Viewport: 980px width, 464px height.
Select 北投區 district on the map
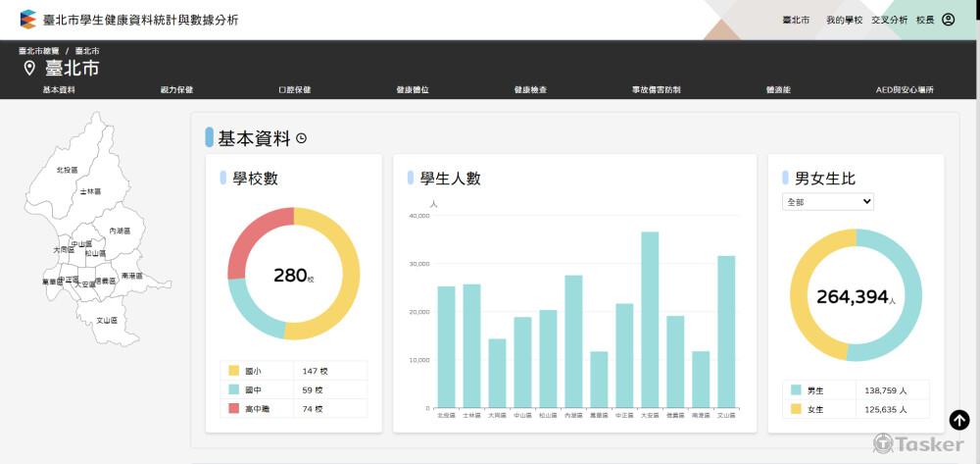(67, 170)
